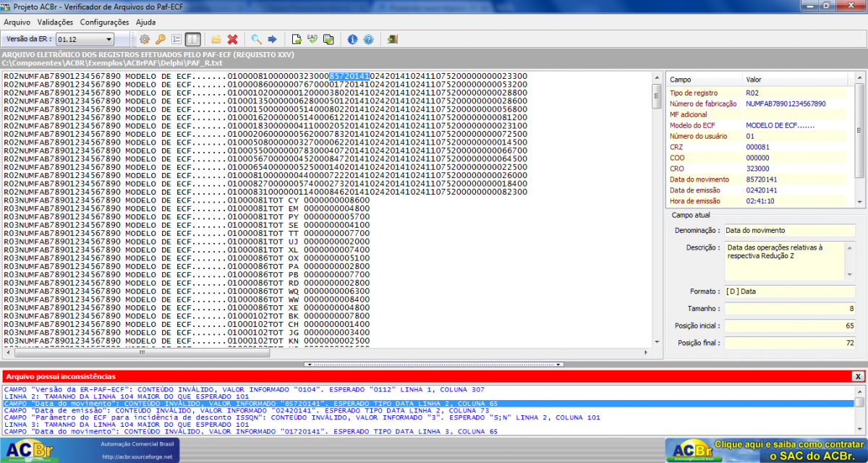Open the Validações menu
The width and height of the screenshot is (868, 463).
coord(56,22)
